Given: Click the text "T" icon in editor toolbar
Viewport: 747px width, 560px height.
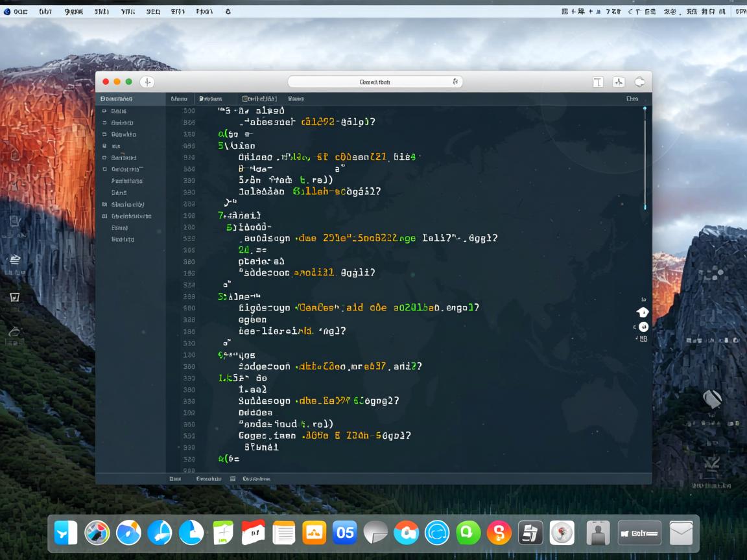Looking at the screenshot, I should 598,82.
